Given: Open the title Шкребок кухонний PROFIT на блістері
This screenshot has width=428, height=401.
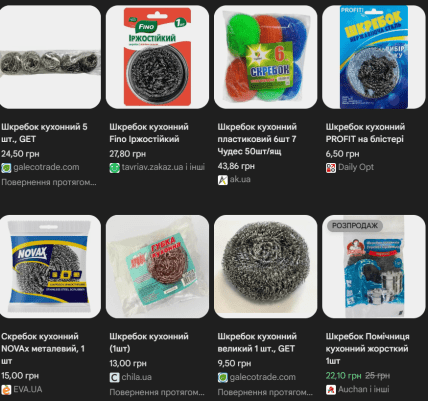Looking at the screenshot, I should [365, 133].
